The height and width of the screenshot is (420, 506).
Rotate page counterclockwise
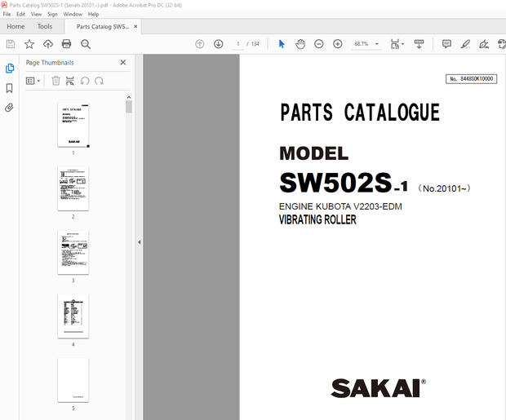[85, 81]
